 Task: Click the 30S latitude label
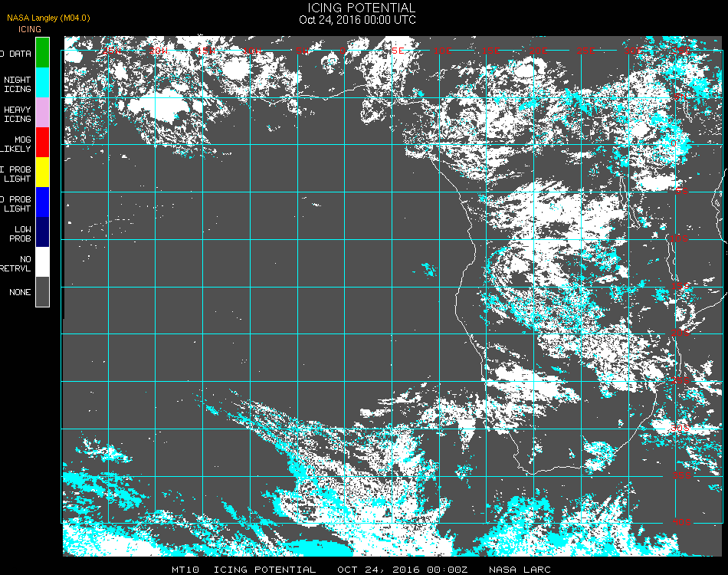pos(680,428)
